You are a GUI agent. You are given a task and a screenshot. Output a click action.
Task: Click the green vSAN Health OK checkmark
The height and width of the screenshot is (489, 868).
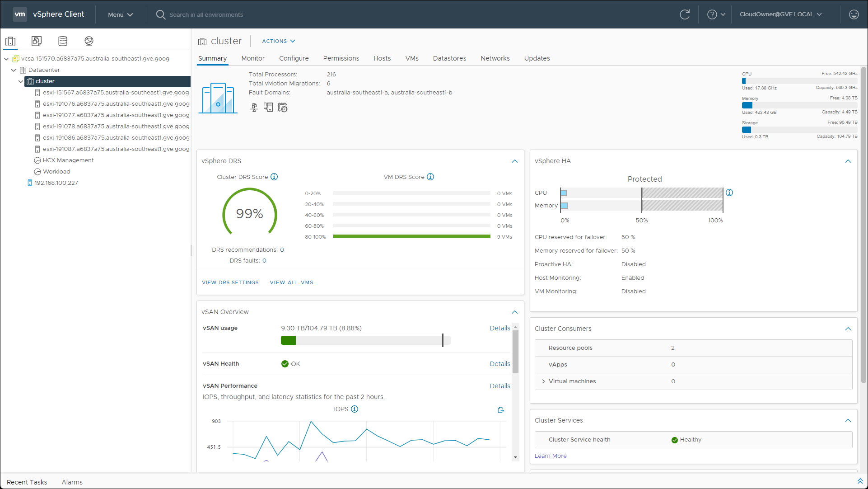click(x=285, y=364)
